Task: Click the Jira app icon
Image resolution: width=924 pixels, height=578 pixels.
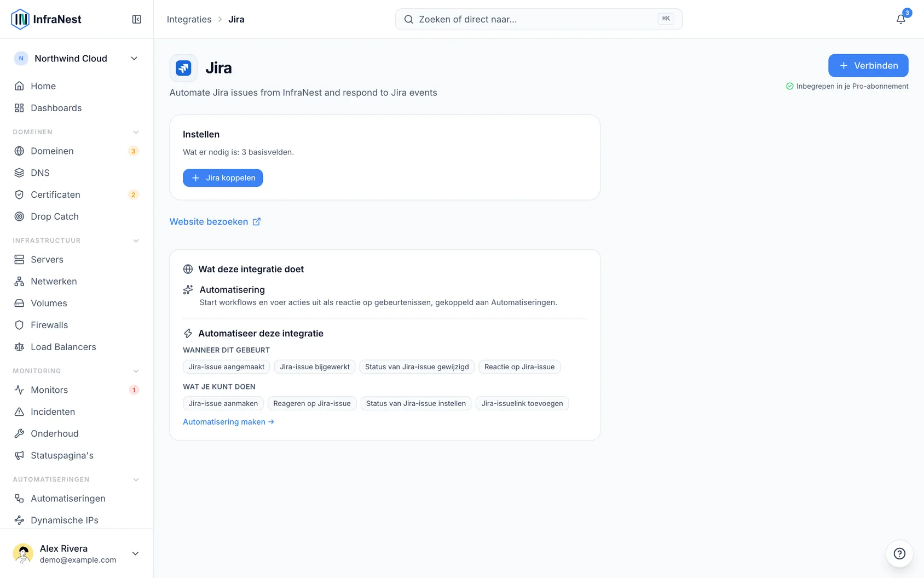Action: [183, 68]
